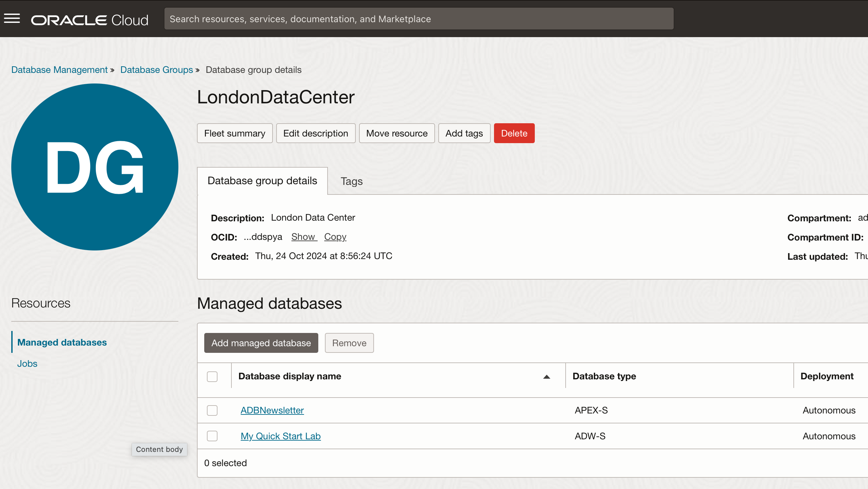
Task: Sort by Database display name arrow
Action: point(546,376)
